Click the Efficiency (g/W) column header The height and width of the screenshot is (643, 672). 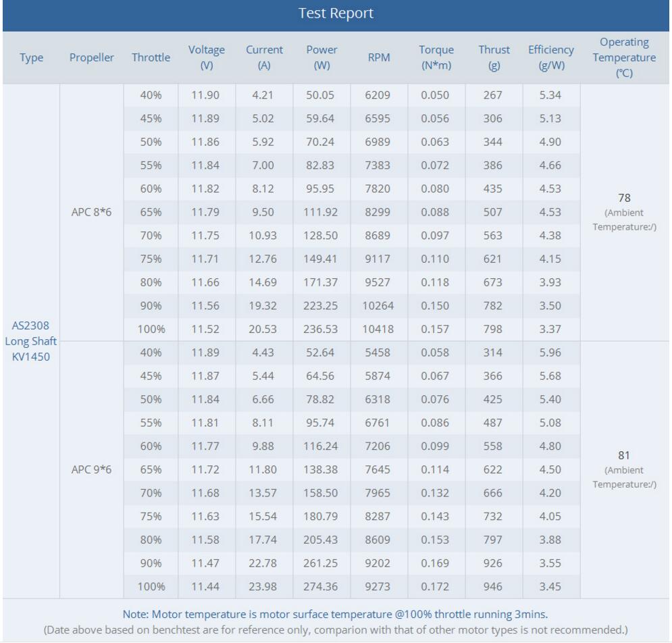pos(550,57)
